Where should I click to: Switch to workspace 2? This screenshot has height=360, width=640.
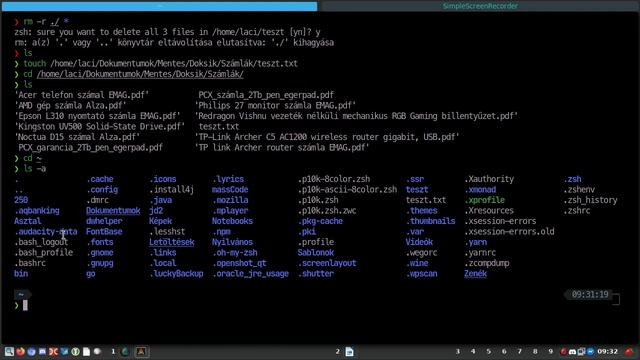[x=338, y=351]
